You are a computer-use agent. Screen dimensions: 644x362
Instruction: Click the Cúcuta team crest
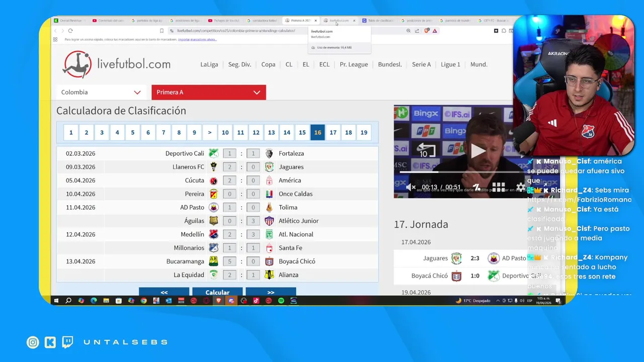click(213, 180)
